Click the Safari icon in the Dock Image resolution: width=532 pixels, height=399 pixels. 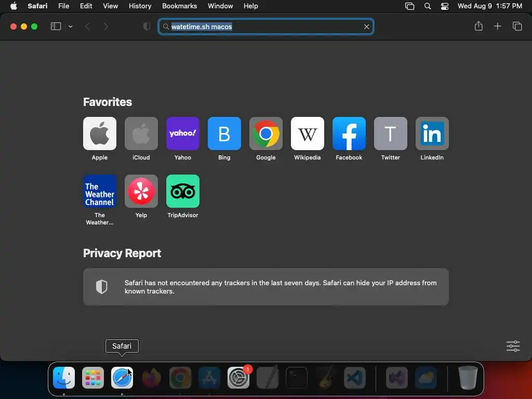pos(122,378)
